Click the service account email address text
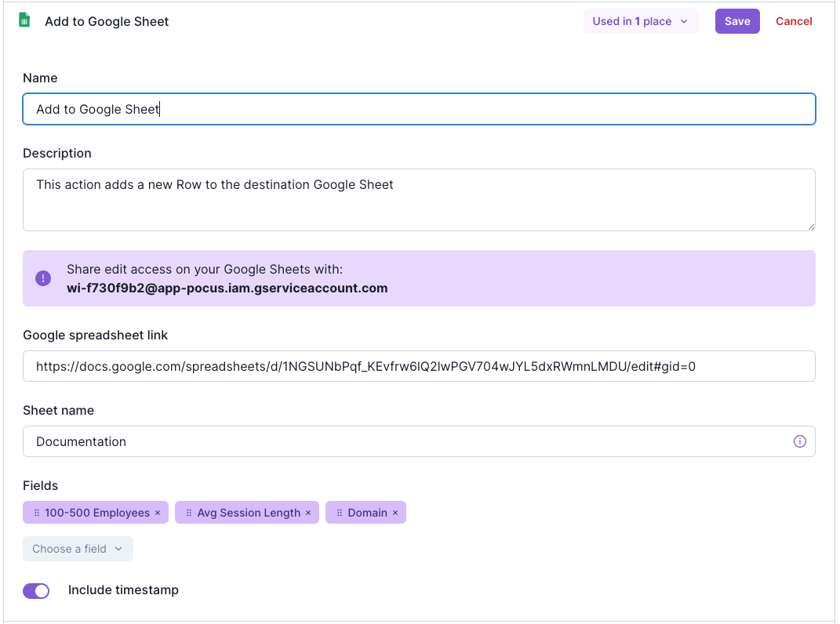 pos(227,288)
